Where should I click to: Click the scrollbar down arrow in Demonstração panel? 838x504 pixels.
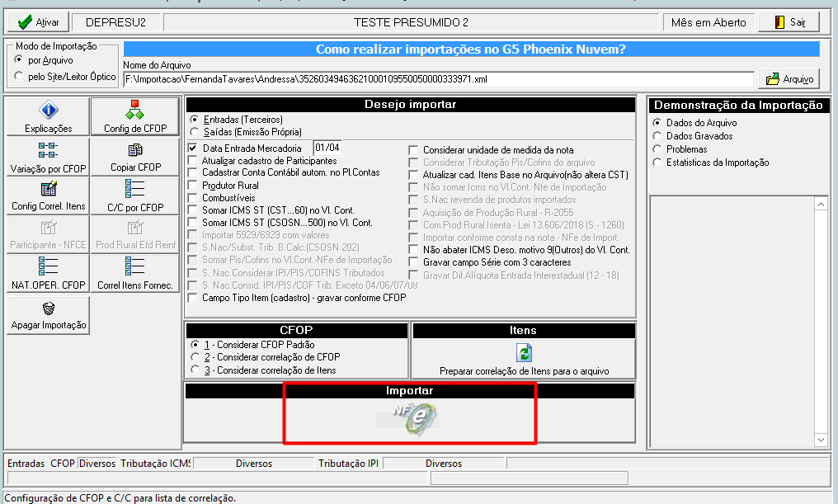821,440
